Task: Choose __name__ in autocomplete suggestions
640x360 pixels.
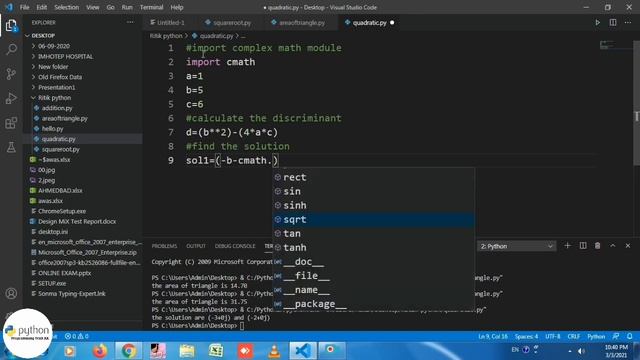Action: (x=373, y=290)
